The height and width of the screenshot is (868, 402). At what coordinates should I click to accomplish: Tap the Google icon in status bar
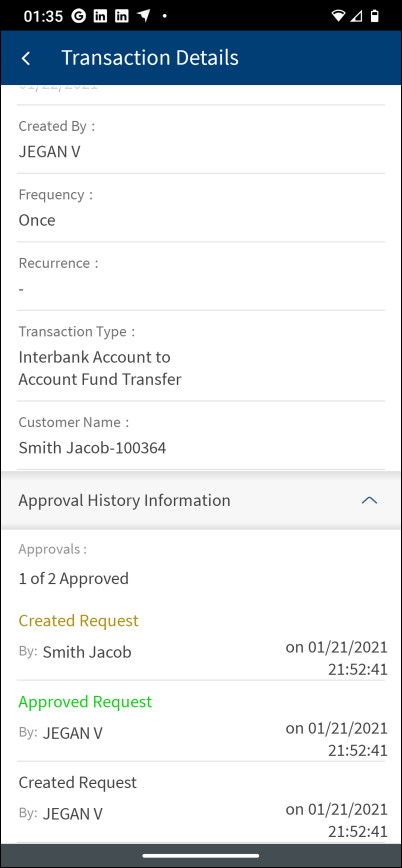[x=79, y=16]
